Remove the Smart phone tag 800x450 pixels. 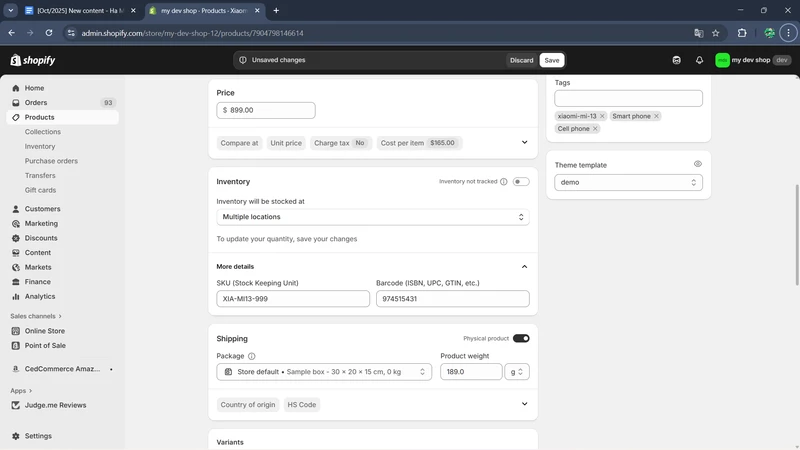tap(656, 116)
